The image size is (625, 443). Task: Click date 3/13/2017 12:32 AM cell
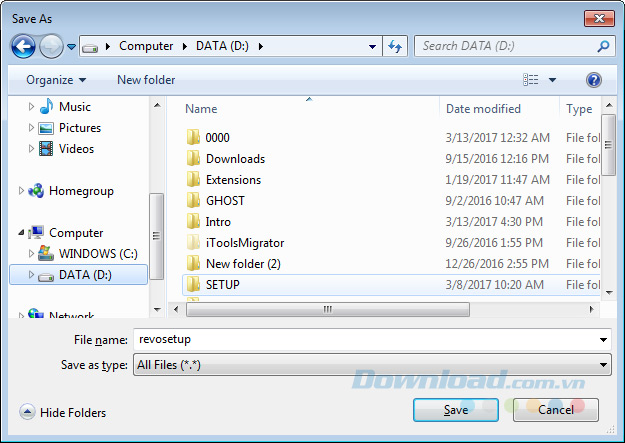pos(497,138)
